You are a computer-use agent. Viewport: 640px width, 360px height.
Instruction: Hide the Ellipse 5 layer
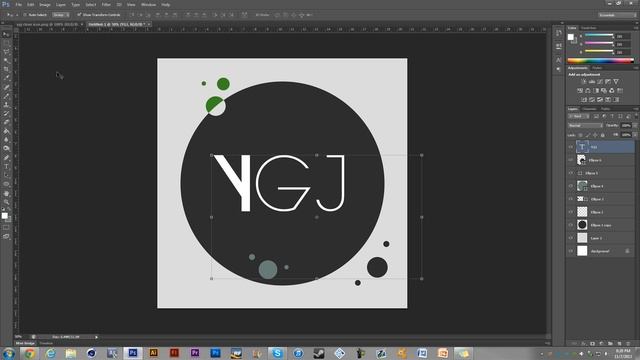pyautogui.click(x=571, y=173)
